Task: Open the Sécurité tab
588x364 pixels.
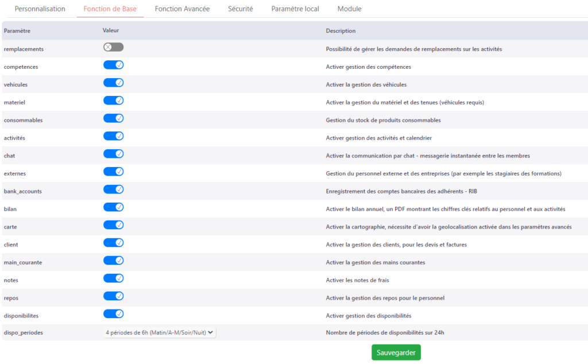Action: pos(241,9)
